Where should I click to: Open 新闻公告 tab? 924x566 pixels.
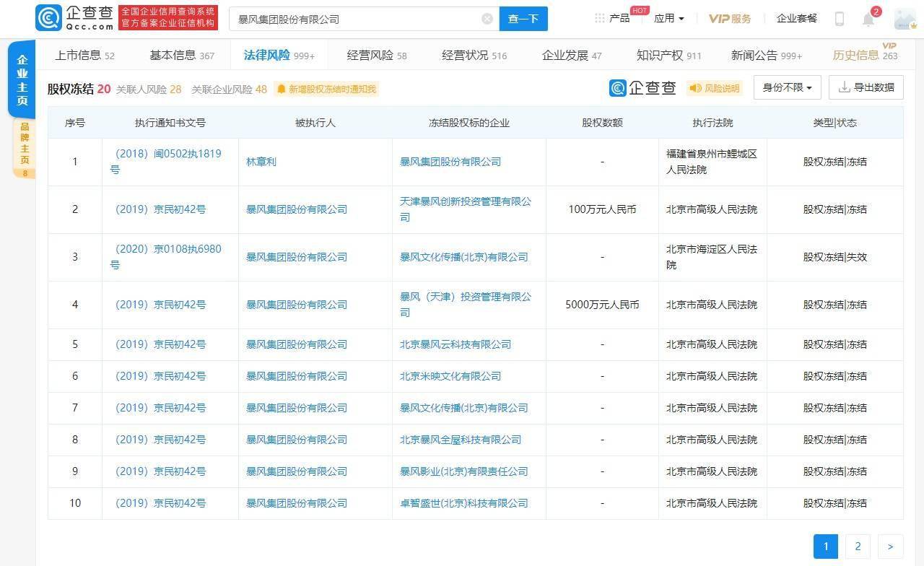[x=767, y=55]
